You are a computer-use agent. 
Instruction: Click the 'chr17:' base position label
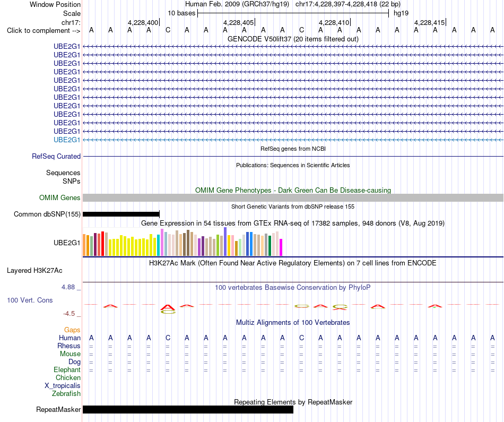click(x=71, y=22)
